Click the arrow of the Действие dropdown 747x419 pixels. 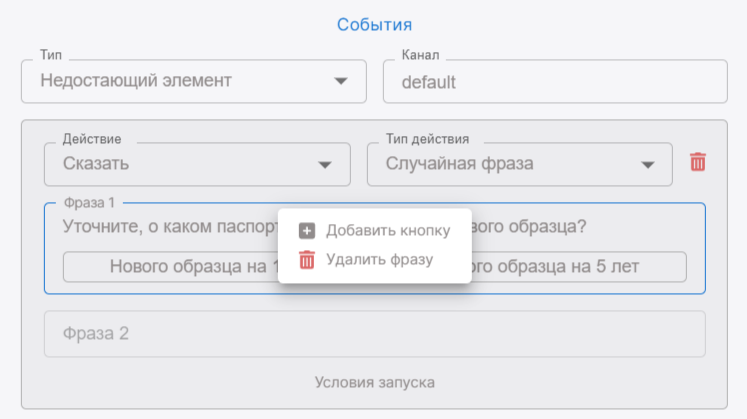pos(325,165)
